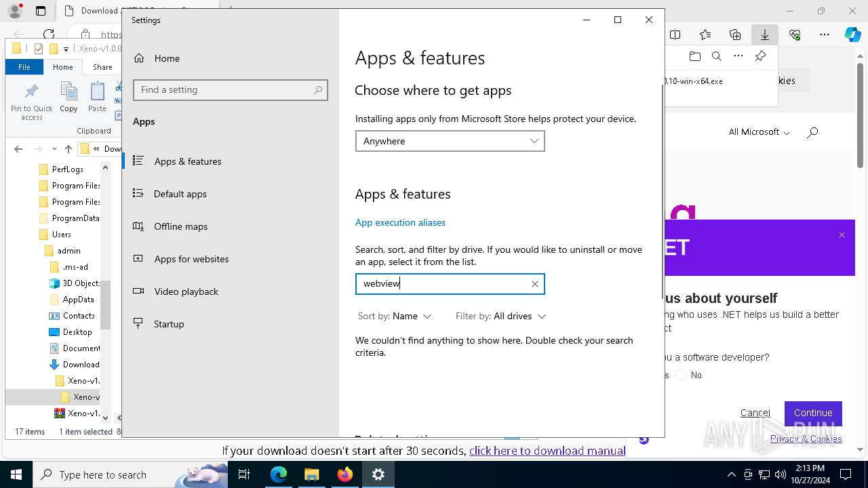
Task: Switch to Home tab in File Explorer
Action: coord(63,67)
